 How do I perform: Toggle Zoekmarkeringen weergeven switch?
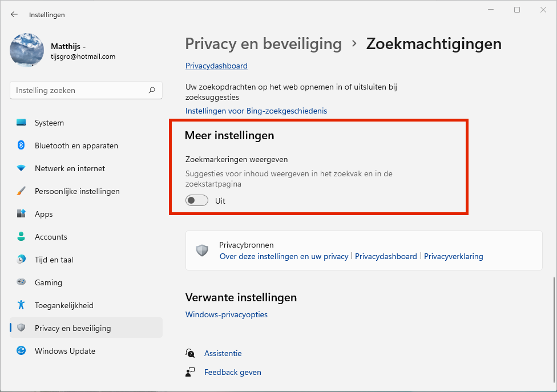pyautogui.click(x=196, y=201)
